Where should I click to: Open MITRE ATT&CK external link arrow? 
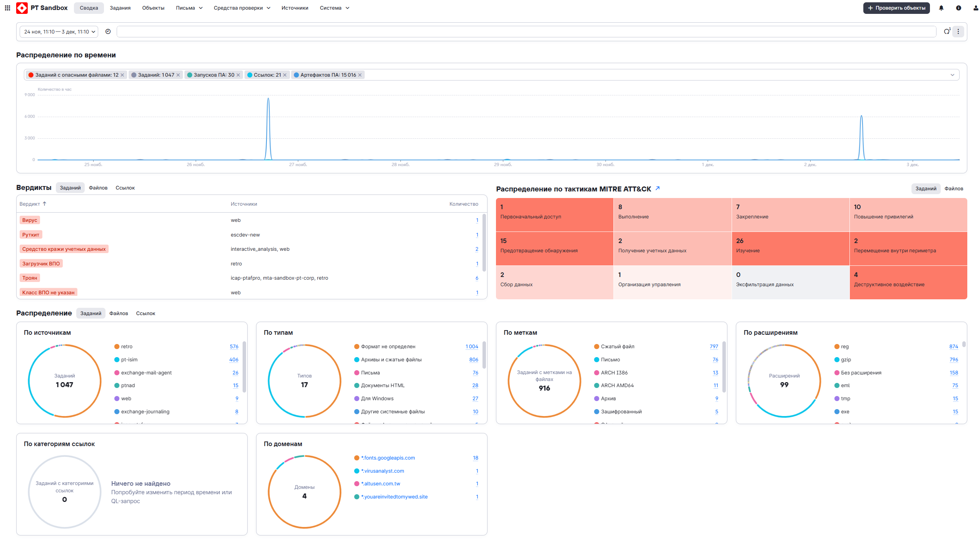[658, 188]
